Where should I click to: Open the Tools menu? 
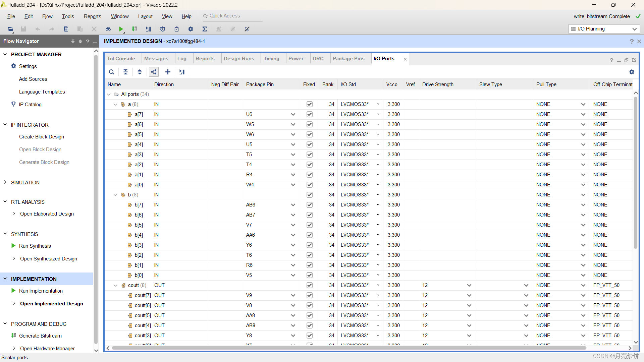(x=68, y=16)
